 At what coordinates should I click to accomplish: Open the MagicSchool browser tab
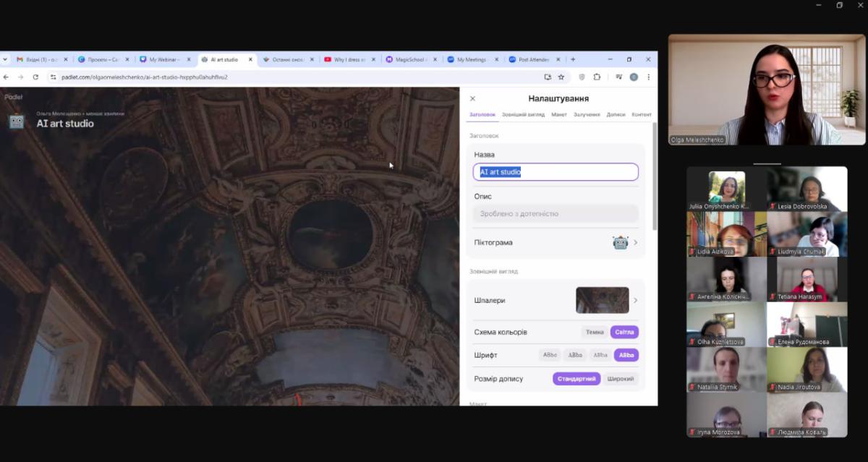[409, 59]
